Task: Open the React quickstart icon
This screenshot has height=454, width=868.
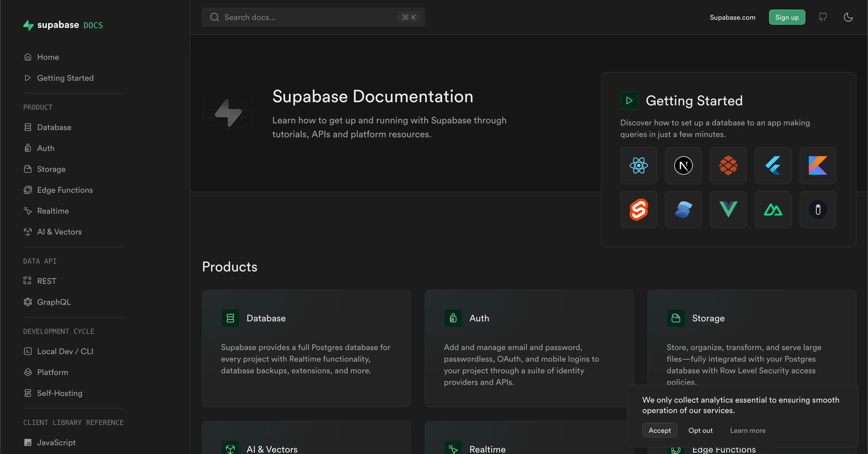Action: pyautogui.click(x=639, y=165)
